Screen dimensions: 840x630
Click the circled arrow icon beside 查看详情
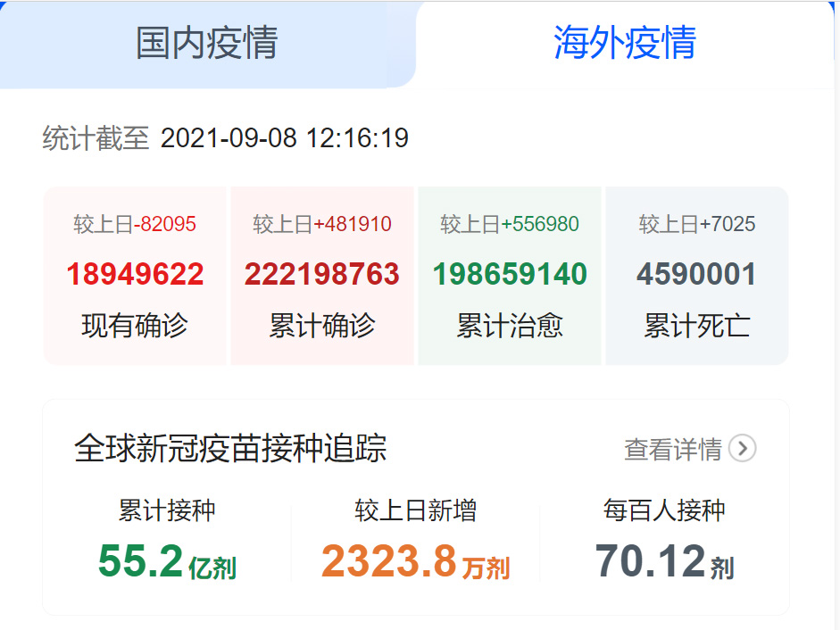(742, 448)
